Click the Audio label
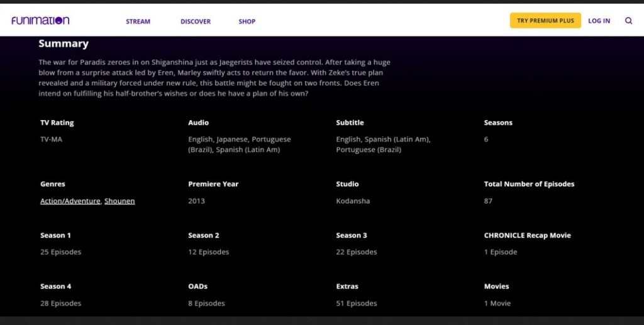Image resolution: width=644 pixels, height=325 pixels. (x=198, y=123)
